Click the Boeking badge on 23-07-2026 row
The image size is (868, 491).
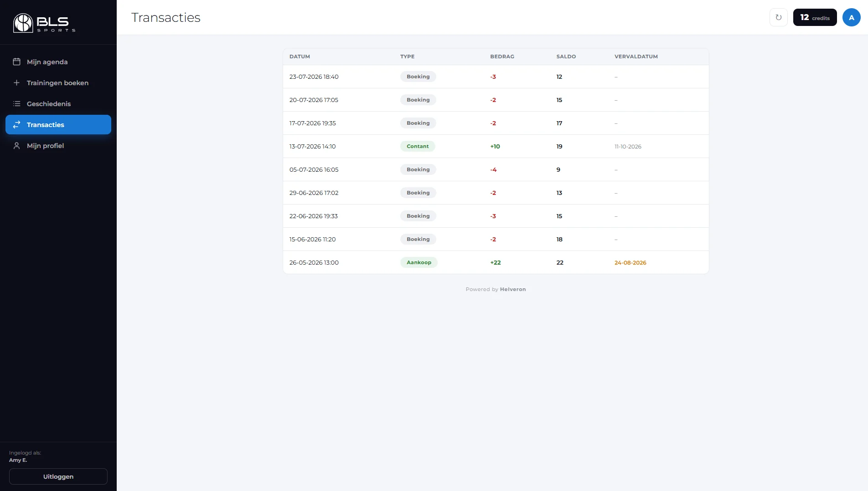coord(418,77)
